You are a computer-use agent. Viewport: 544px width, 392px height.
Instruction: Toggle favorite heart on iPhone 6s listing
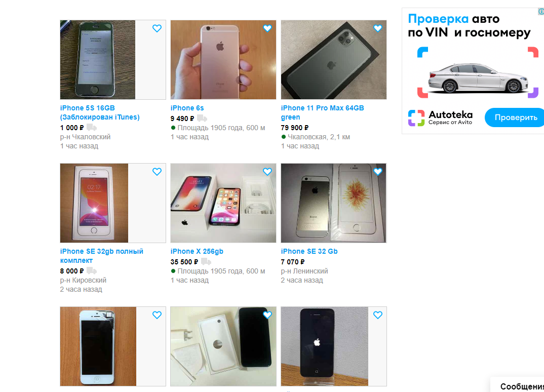267,28
